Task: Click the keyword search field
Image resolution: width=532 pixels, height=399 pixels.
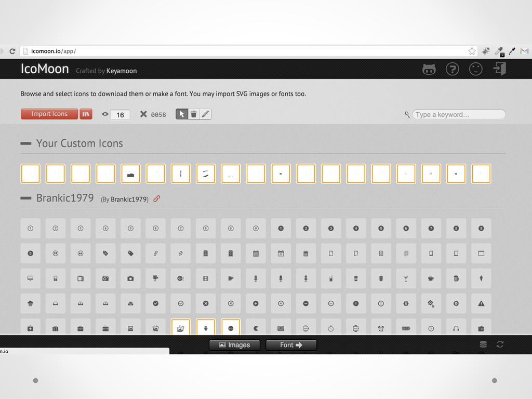Action: tap(459, 114)
